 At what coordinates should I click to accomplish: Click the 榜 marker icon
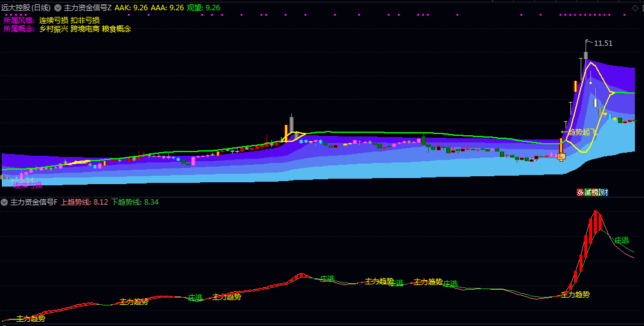[x=596, y=193]
